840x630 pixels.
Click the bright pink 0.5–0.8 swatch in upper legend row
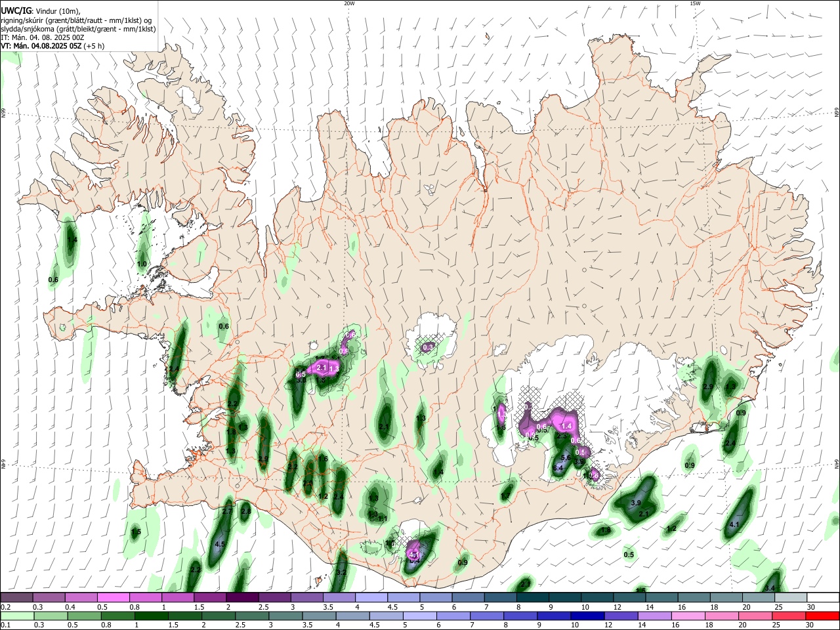(113, 597)
